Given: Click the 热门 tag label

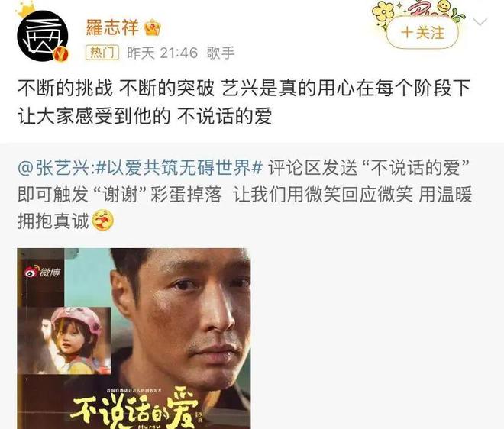Looking at the screenshot, I should pyautogui.click(x=102, y=53).
